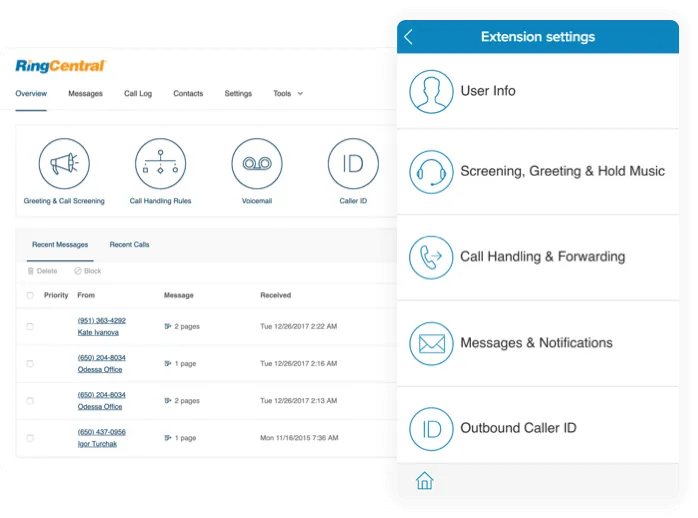698x518 pixels.
Task: Open the Voicemail icon
Action: pyautogui.click(x=257, y=164)
